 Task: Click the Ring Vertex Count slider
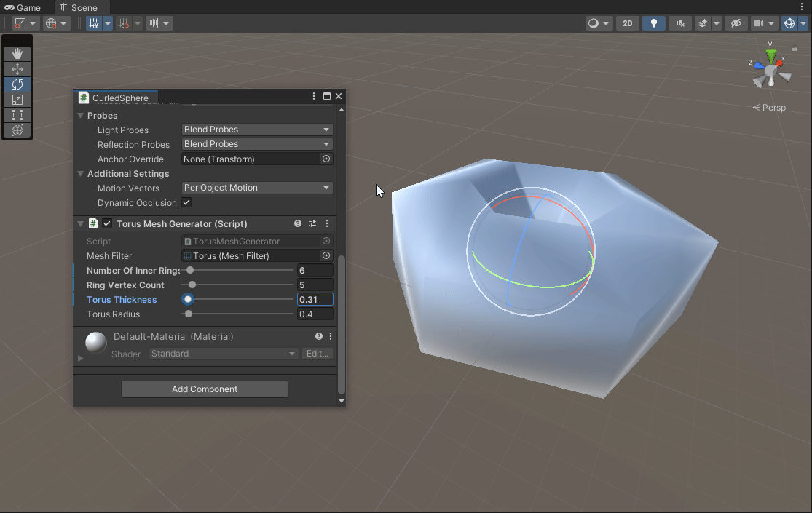tap(238, 285)
